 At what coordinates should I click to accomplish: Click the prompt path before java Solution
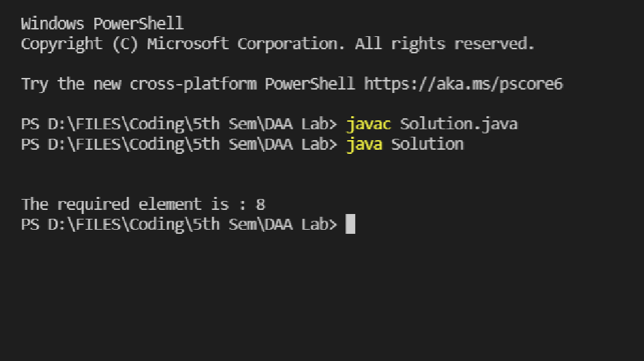[179, 144]
